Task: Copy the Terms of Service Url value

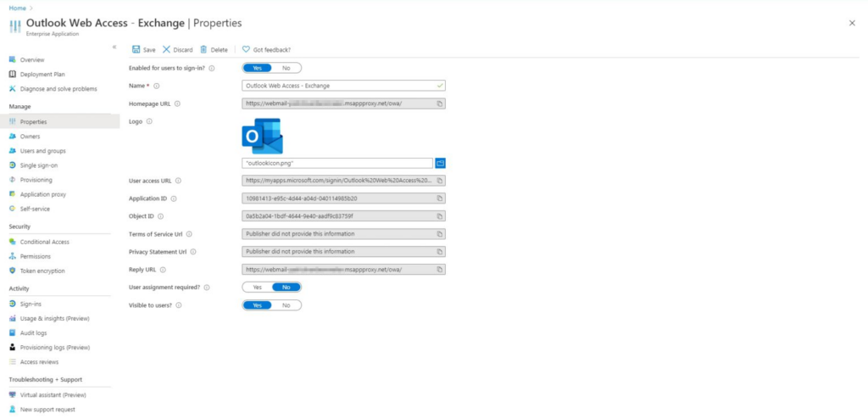Action: coord(440,234)
